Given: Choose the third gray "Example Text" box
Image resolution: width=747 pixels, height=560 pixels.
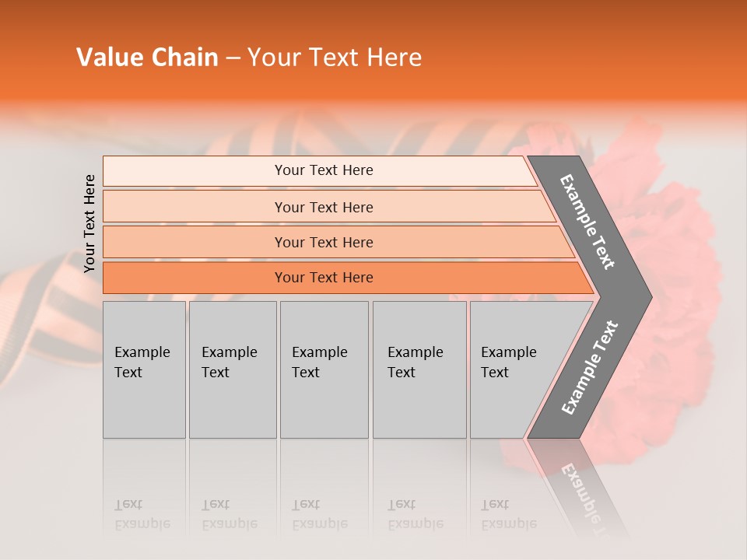Looking at the screenshot, I should coord(324,369).
